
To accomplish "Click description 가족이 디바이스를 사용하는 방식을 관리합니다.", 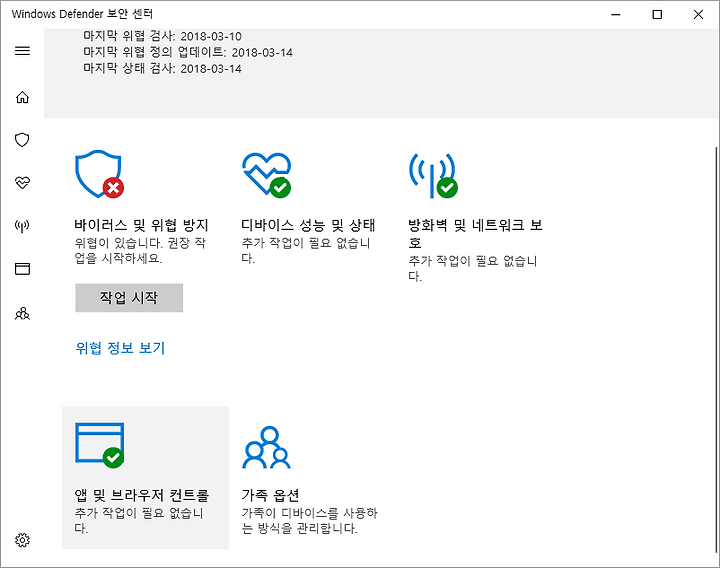I will coord(309,520).
